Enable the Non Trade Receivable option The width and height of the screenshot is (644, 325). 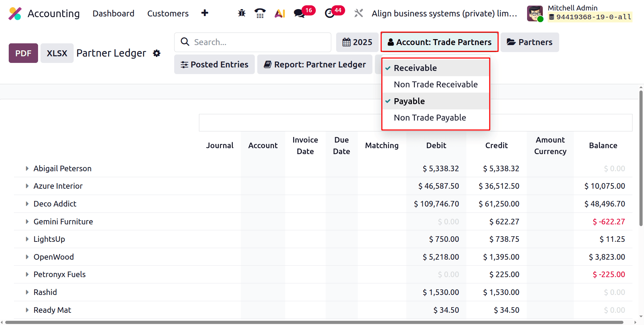click(x=436, y=84)
